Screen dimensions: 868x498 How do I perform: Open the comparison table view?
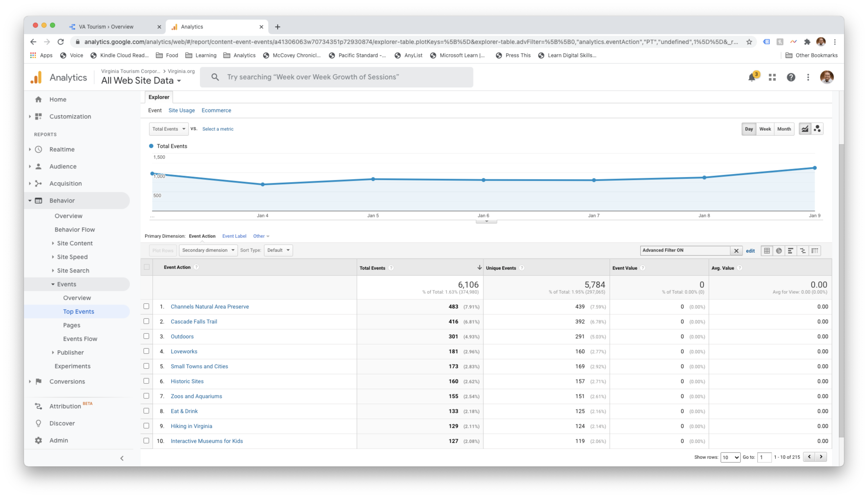(803, 251)
